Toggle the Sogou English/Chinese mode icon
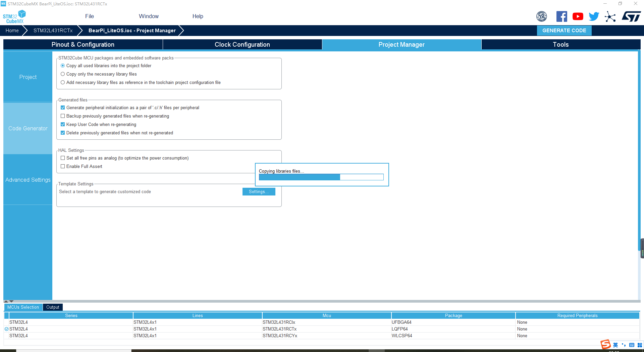Image resolution: width=644 pixels, height=352 pixels. (x=615, y=345)
